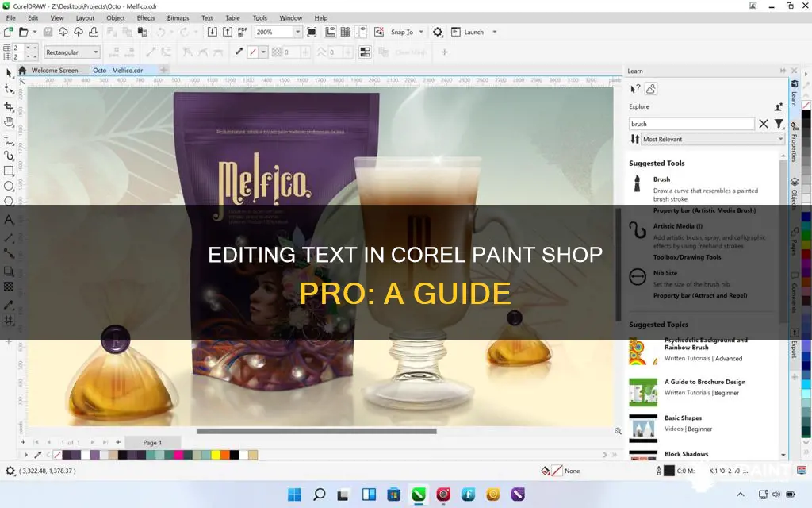Screen dimensions: 812x508
Task: Select the Text tool (A)
Action: pos(9,220)
